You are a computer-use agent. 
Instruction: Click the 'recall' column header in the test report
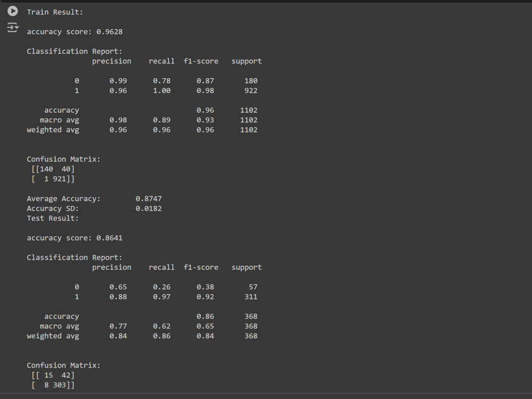pos(162,268)
